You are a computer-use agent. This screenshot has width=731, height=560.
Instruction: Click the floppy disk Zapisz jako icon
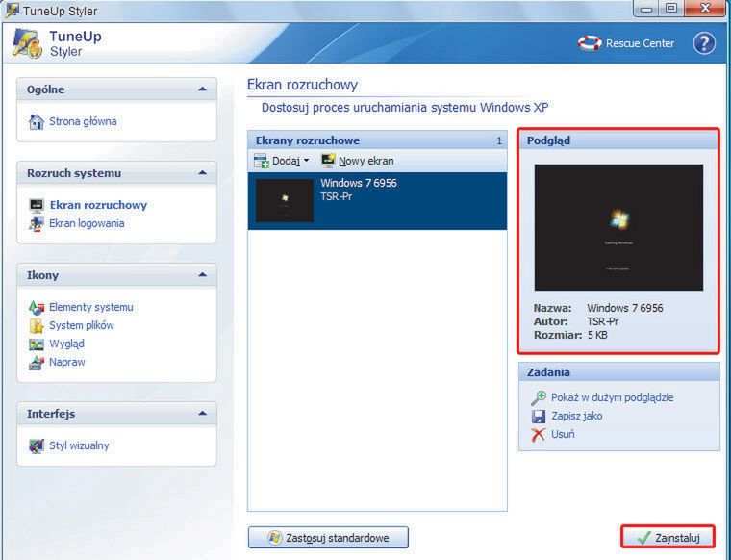pyautogui.click(x=538, y=416)
